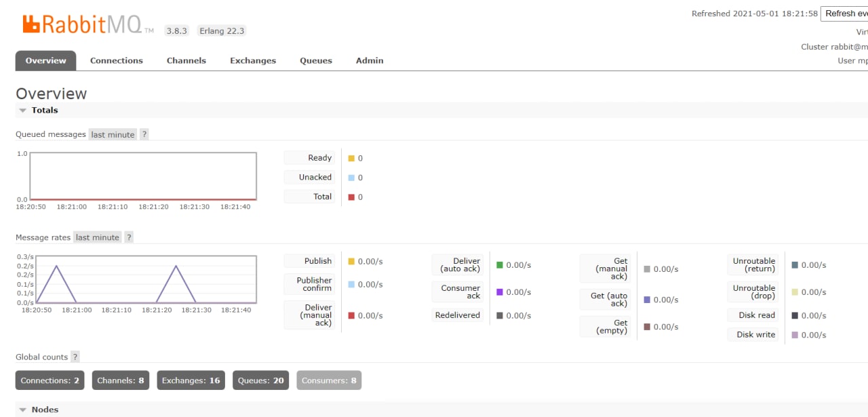This screenshot has height=417, width=868.
Task: Click the Get (manual ack) gray swatch
Action: pyautogui.click(x=647, y=269)
